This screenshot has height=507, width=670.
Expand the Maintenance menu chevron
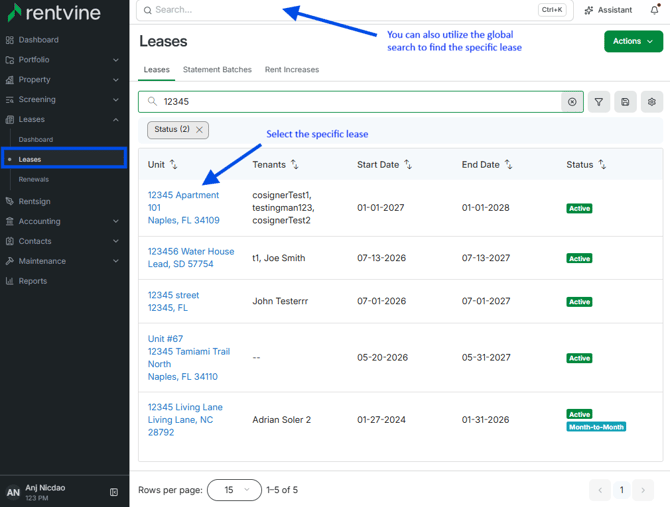coord(116,261)
